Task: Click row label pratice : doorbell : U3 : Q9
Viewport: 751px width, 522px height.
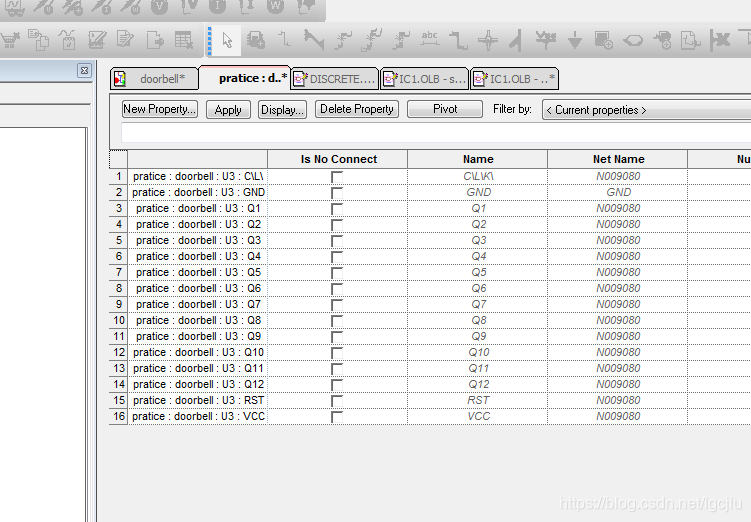Action: 198,336
